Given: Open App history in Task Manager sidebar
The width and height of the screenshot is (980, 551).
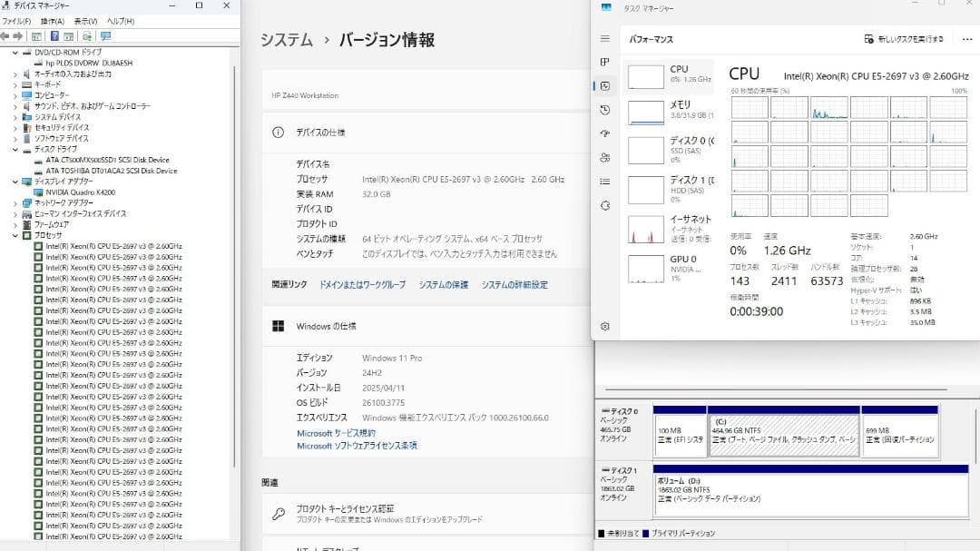Looking at the screenshot, I should 605,111.
